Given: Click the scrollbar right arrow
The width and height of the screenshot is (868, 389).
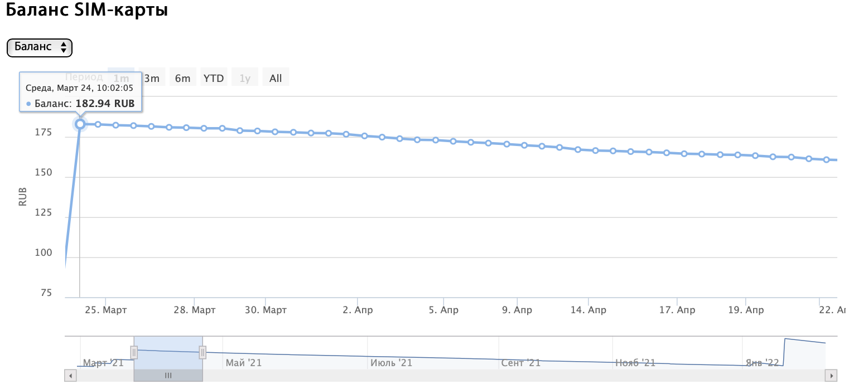Looking at the screenshot, I should [832, 376].
